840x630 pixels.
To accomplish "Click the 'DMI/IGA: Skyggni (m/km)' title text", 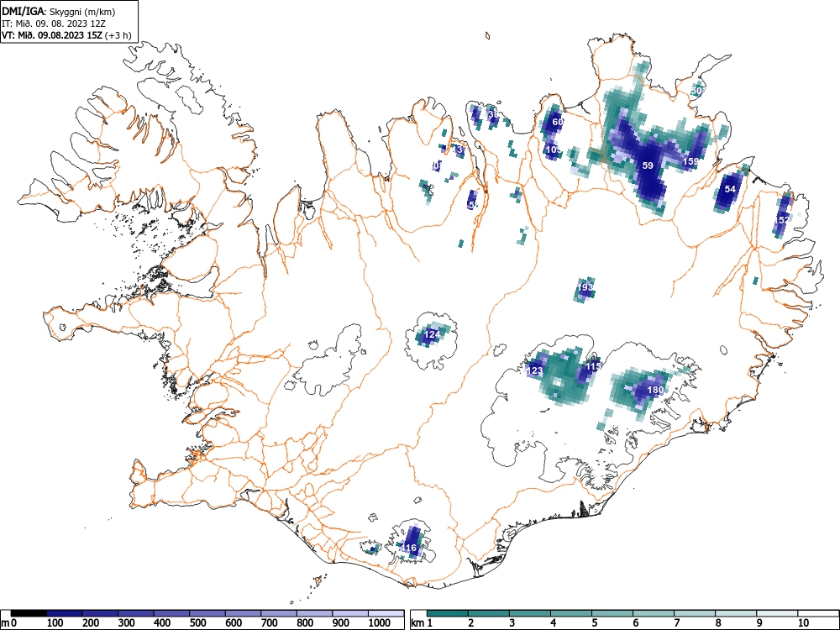I will tap(59, 12).
